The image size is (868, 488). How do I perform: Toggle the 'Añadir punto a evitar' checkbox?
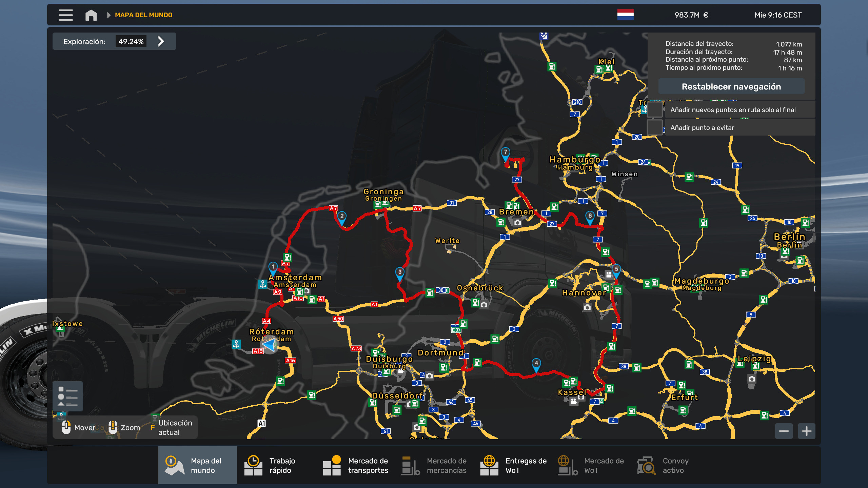655,127
